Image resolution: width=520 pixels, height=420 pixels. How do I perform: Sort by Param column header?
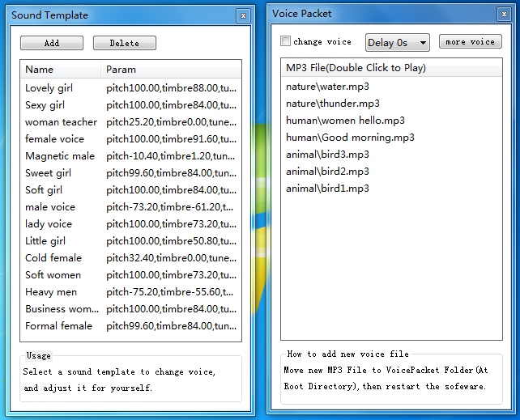point(171,70)
